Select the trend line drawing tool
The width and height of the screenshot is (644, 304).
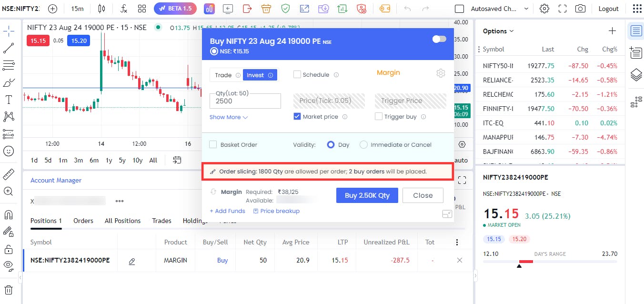point(9,48)
